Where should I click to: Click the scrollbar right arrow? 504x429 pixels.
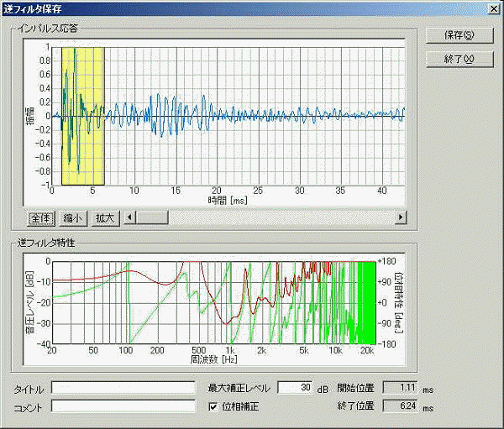(401, 217)
